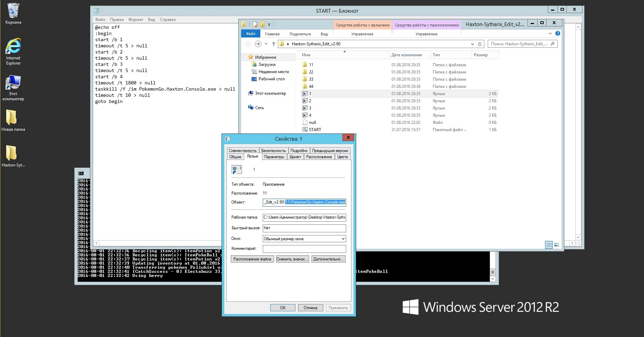This screenshot has height=337, width=644.
Task: Select shortcut 3 in the file list
Action: pos(310,108)
